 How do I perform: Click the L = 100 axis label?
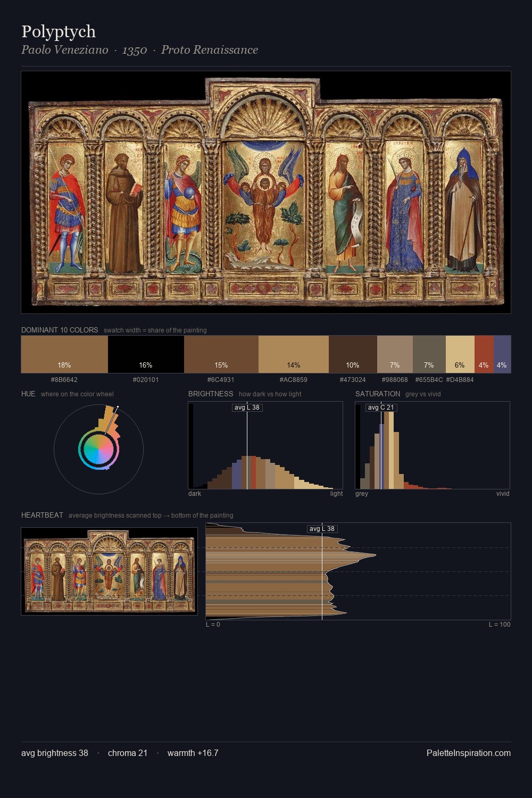click(500, 625)
